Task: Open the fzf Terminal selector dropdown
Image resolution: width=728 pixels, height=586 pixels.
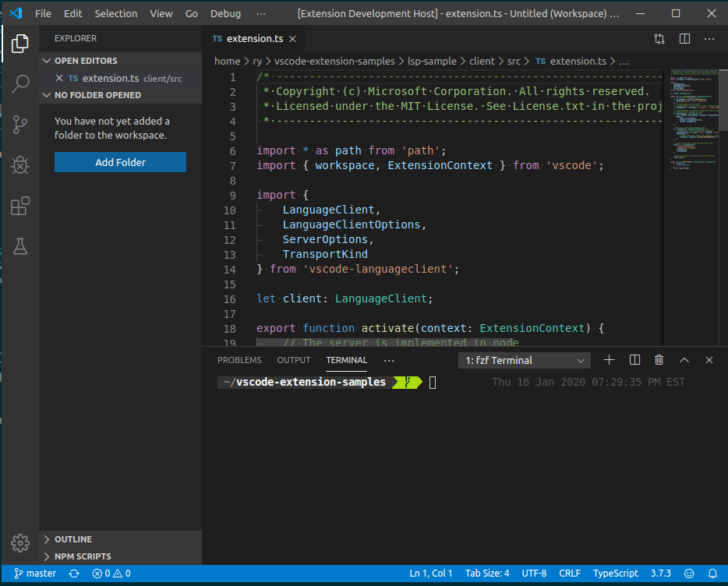Action: pyautogui.click(x=525, y=360)
